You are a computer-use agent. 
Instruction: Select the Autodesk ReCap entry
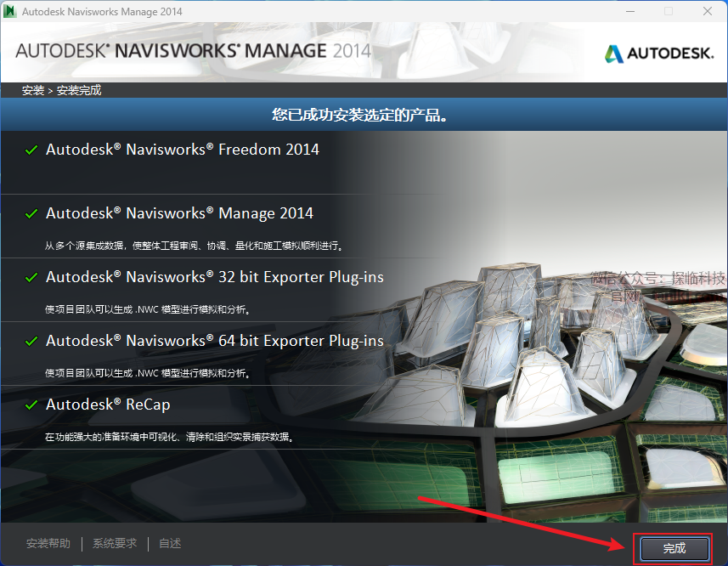108,405
